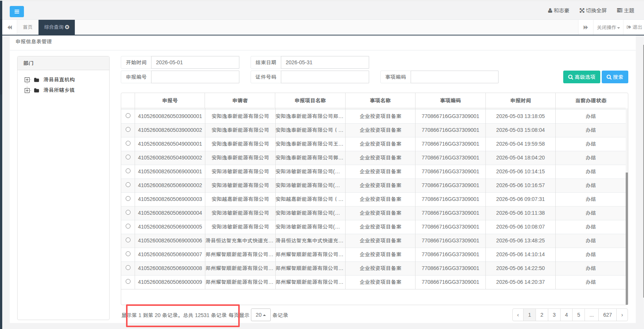
Task: Click timestamp 2026-05-04 19:59:58
Action: (521, 144)
